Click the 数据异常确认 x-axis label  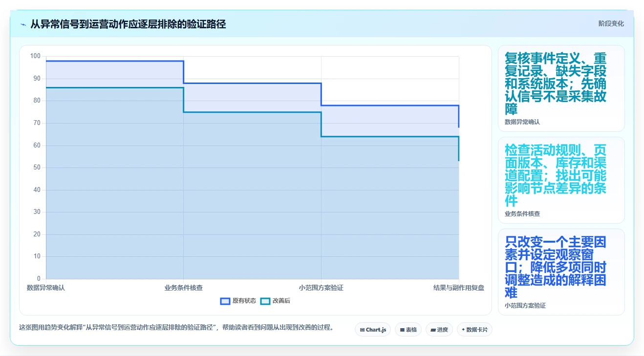tap(46, 288)
